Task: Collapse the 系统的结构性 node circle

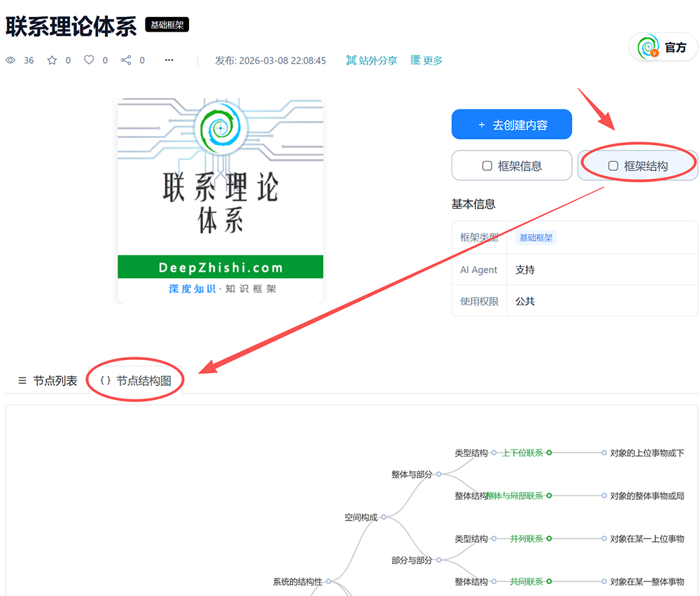Action: 328,581
